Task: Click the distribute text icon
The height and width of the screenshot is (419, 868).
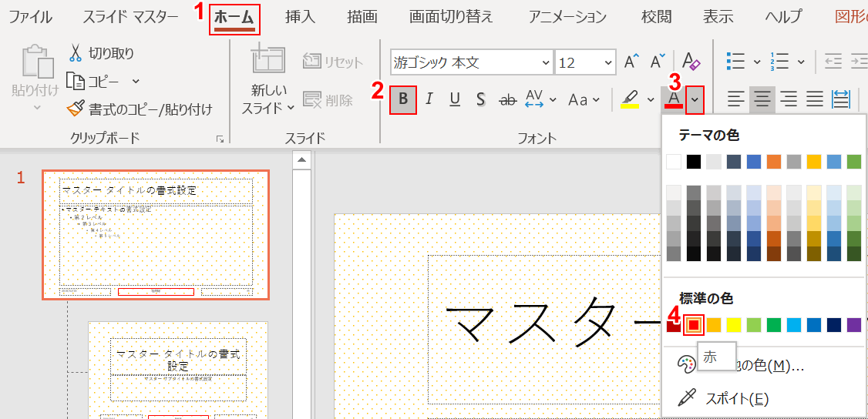Action: pyautogui.click(x=841, y=99)
